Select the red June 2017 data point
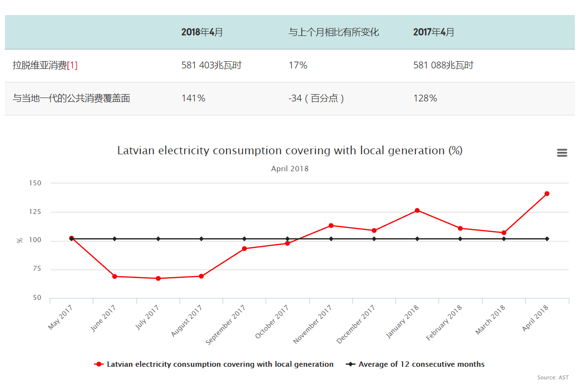The image size is (587, 392). 114,276
